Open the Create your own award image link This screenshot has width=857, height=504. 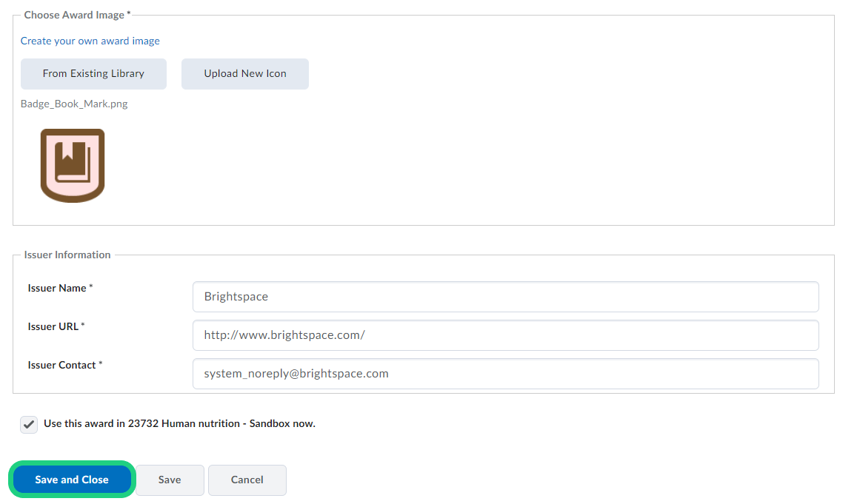click(90, 41)
